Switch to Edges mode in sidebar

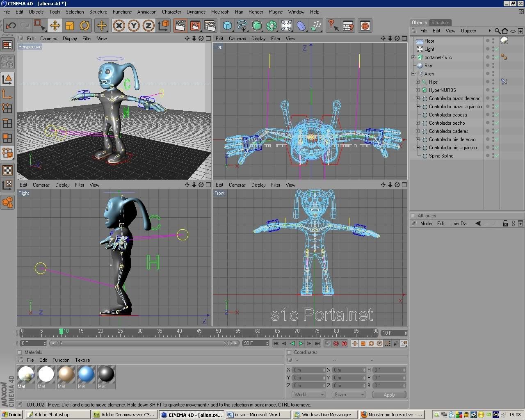click(x=7, y=123)
